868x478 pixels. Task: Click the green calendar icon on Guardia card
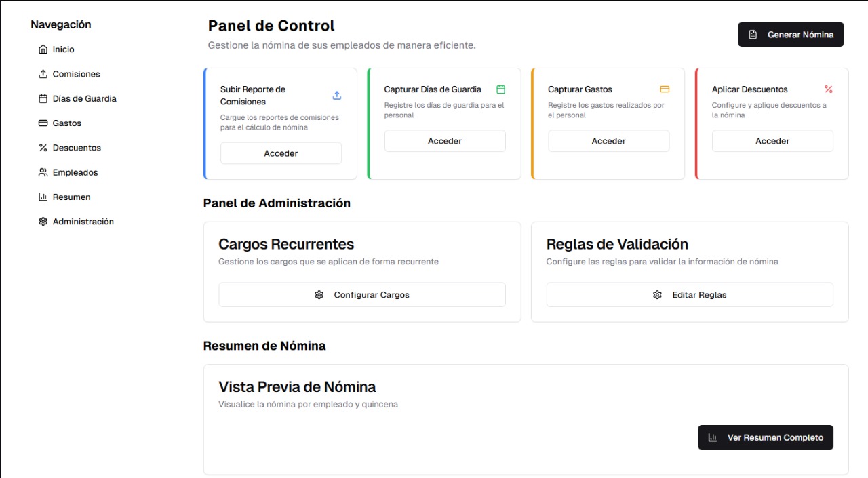click(x=501, y=89)
